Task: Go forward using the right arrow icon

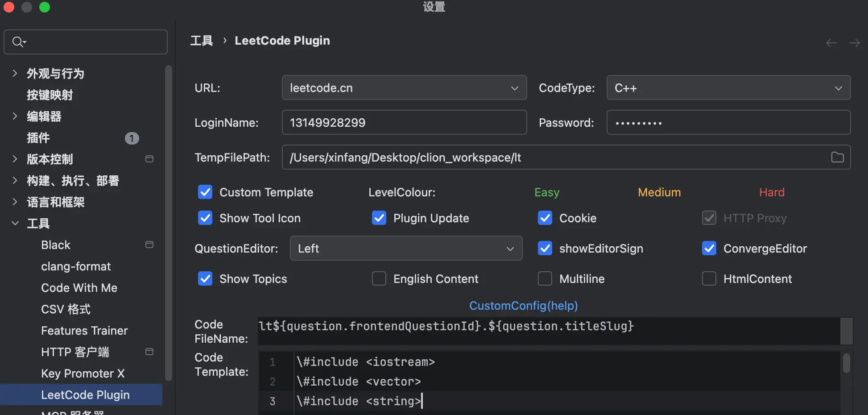Action: tap(854, 43)
